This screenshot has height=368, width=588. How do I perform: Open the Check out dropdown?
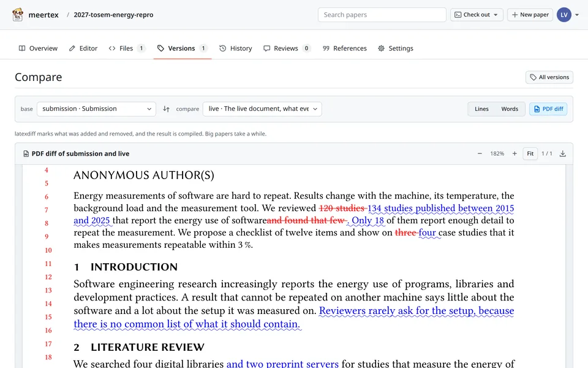(x=477, y=15)
